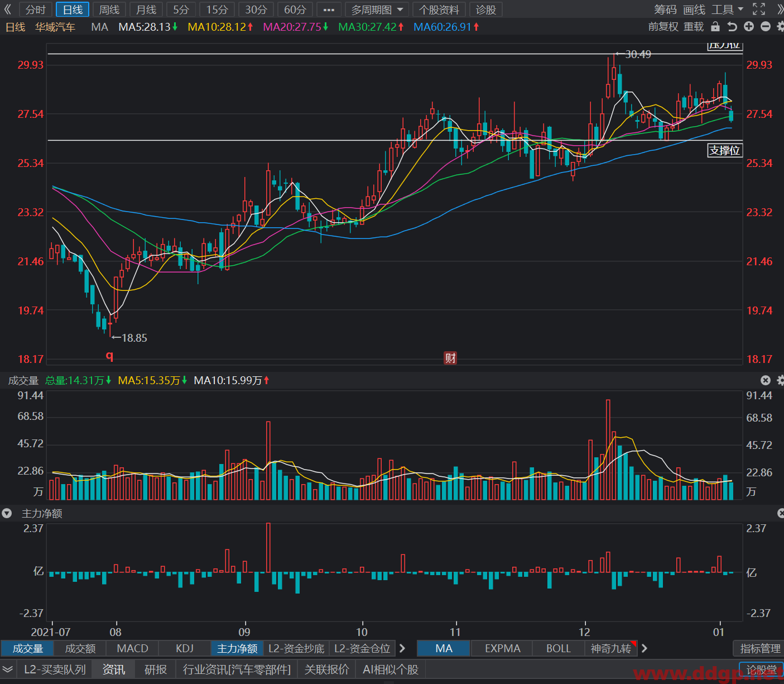
Task: Zoom in chart with the plus icon
Action: click(x=749, y=26)
